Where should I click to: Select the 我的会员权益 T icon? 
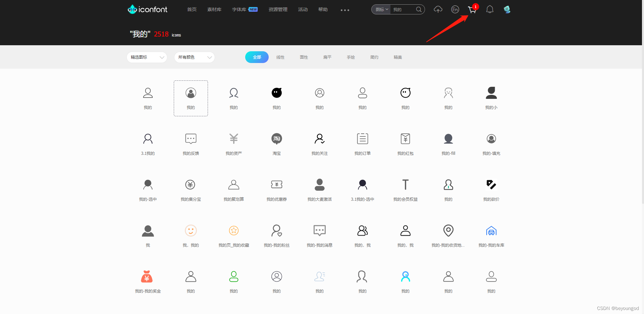tap(406, 185)
